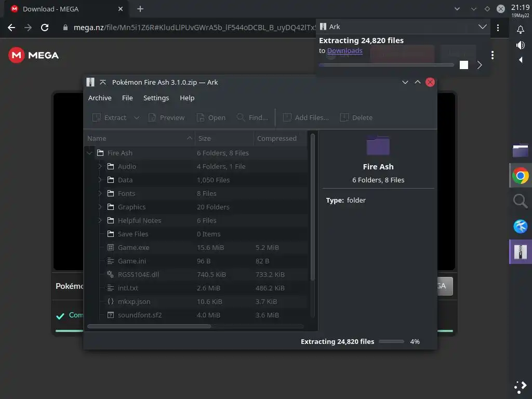Go back in browser
The height and width of the screenshot is (399, 532).
11,28
